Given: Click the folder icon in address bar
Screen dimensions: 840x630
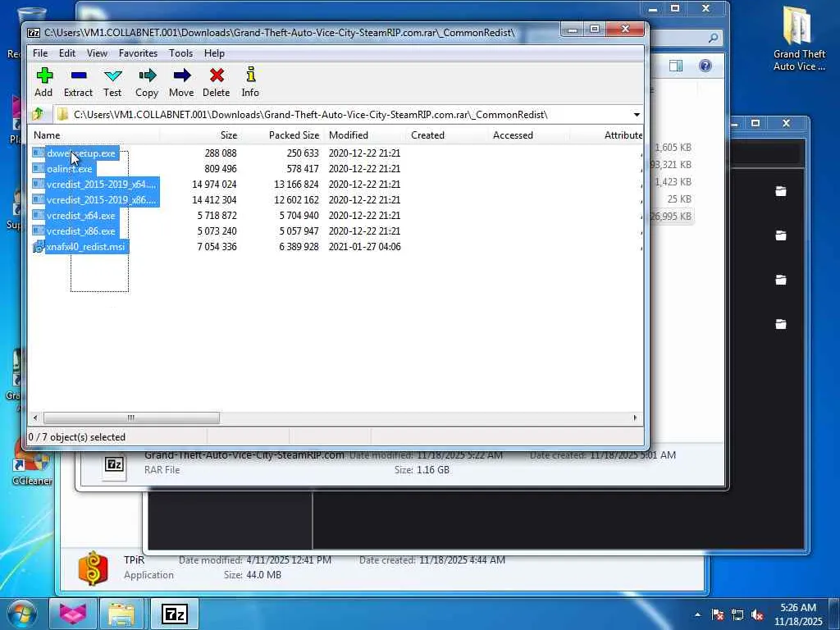Looking at the screenshot, I should 62,115.
